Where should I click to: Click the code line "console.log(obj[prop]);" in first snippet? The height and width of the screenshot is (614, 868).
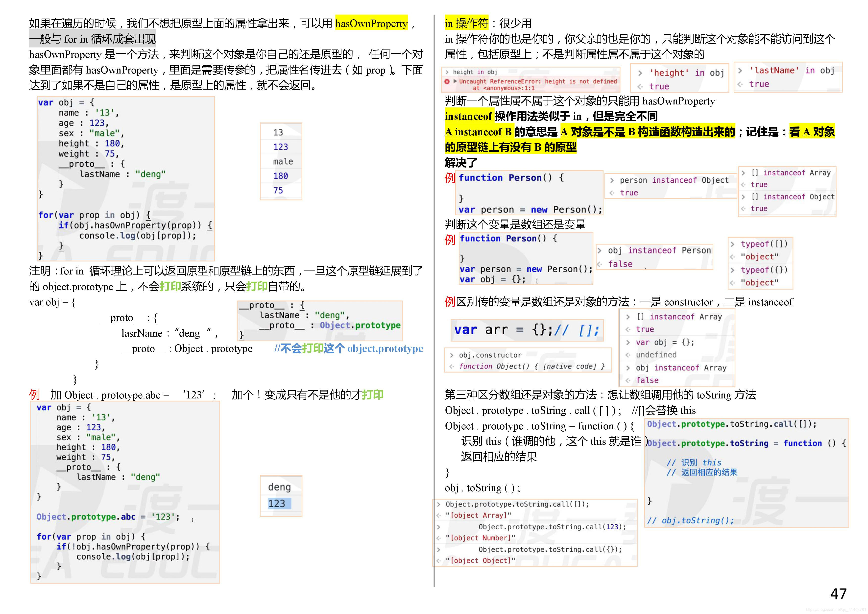(x=138, y=236)
